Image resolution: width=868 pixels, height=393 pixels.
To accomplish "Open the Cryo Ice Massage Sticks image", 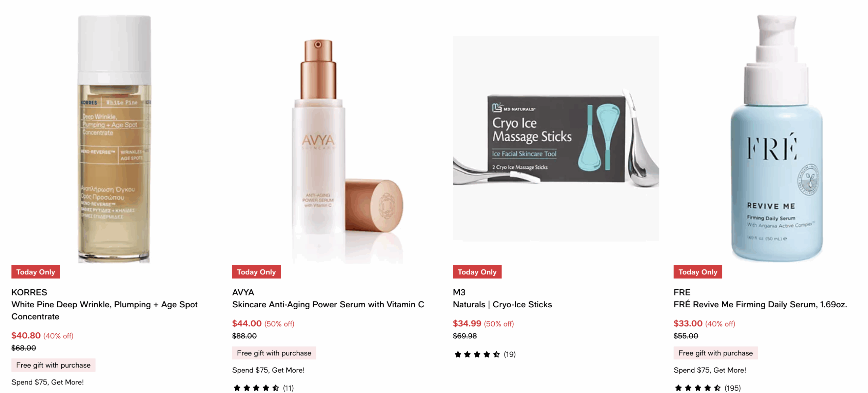I will [556, 139].
